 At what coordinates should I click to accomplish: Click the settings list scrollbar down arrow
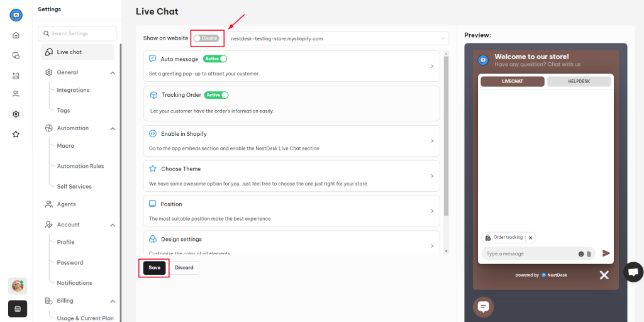pyautogui.click(x=447, y=251)
